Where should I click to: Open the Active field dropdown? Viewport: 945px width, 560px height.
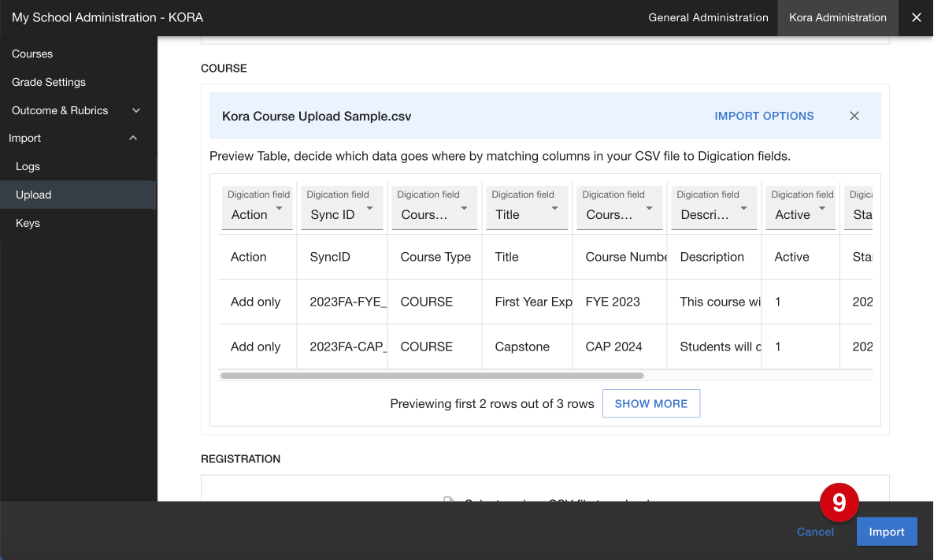[800, 208]
